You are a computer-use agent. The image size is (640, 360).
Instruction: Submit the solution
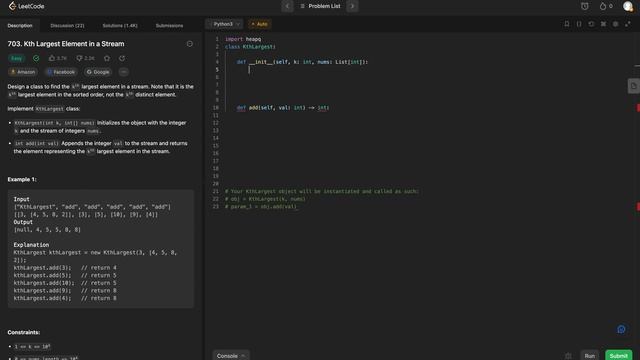tap(618, 356)
